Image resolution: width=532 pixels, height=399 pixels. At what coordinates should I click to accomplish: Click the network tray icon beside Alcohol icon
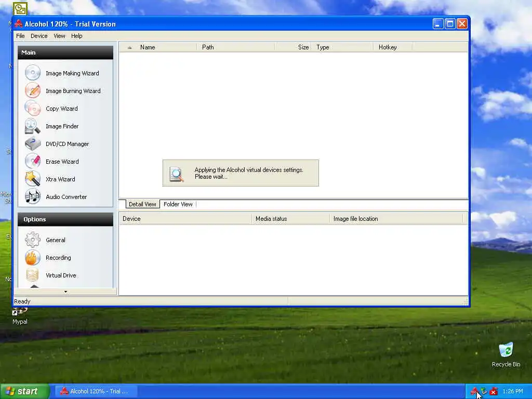coord(484,391)
